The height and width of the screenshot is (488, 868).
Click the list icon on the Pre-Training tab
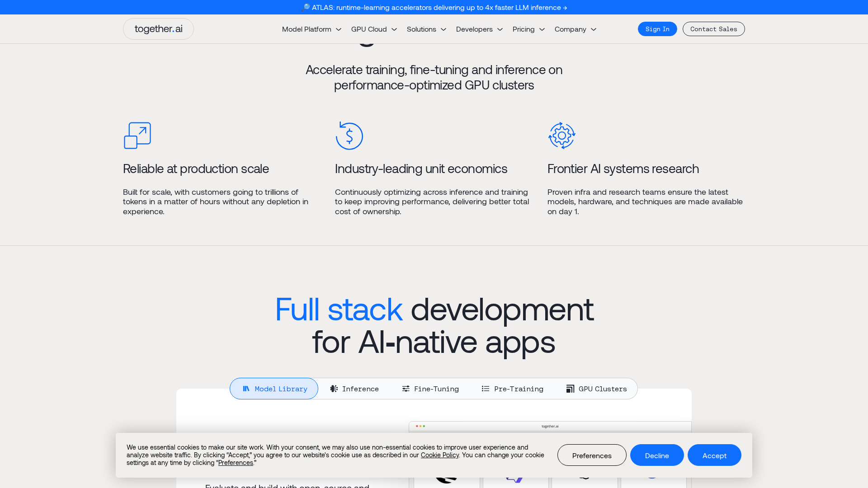[x=486, y=389]
